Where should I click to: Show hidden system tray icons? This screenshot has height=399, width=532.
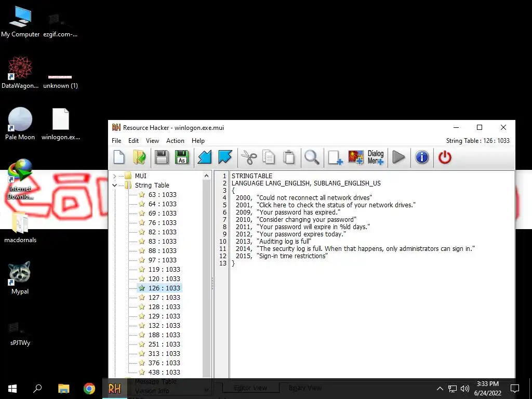(440, 389)
